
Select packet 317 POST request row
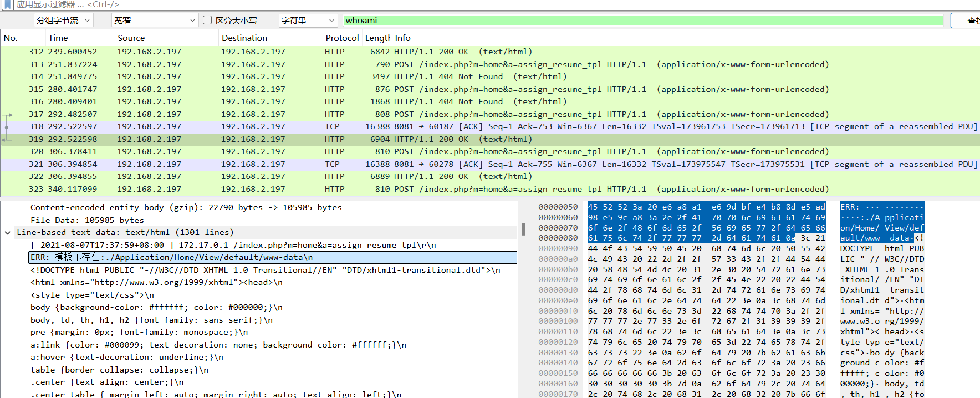[x=490, y=114]
